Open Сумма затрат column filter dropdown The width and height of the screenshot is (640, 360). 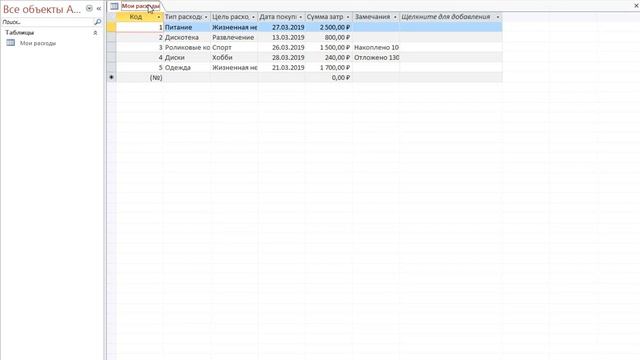click(348, 17)
